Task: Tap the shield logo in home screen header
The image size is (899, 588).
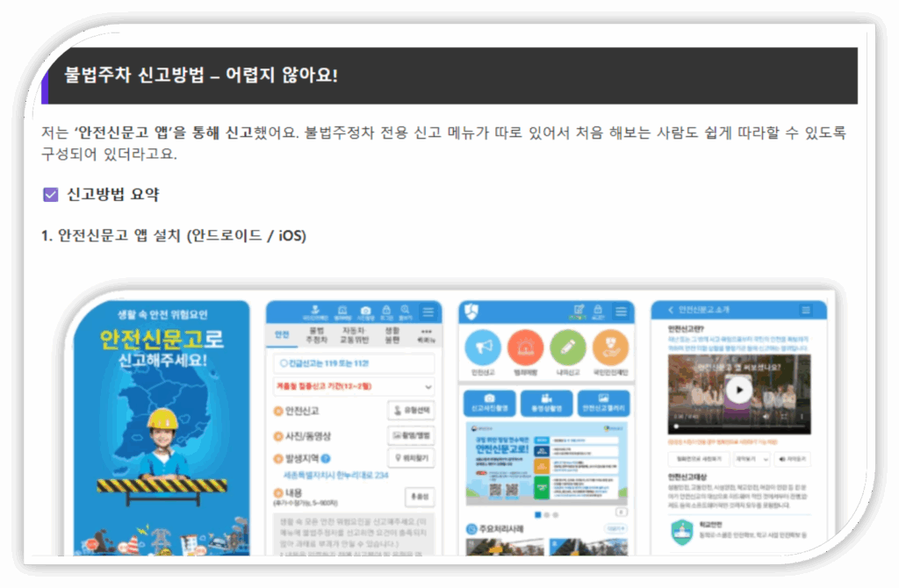Action: (x=471, y=312)
